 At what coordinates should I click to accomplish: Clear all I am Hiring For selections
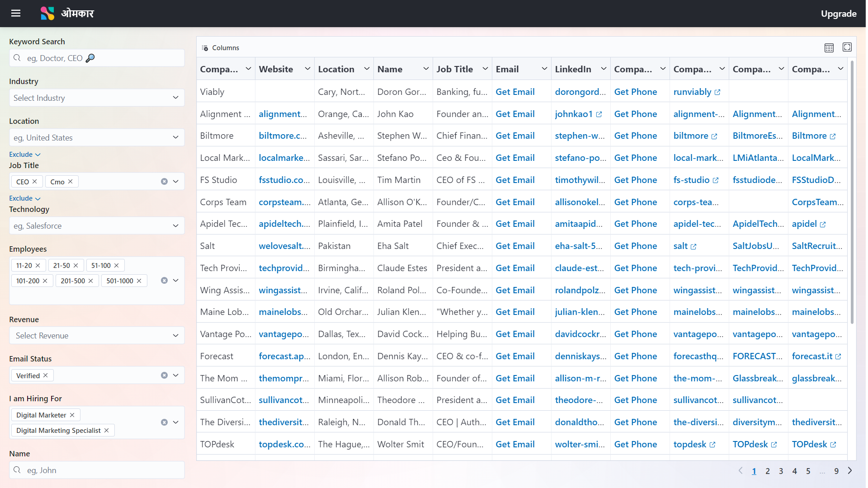(x=164, y=422)
